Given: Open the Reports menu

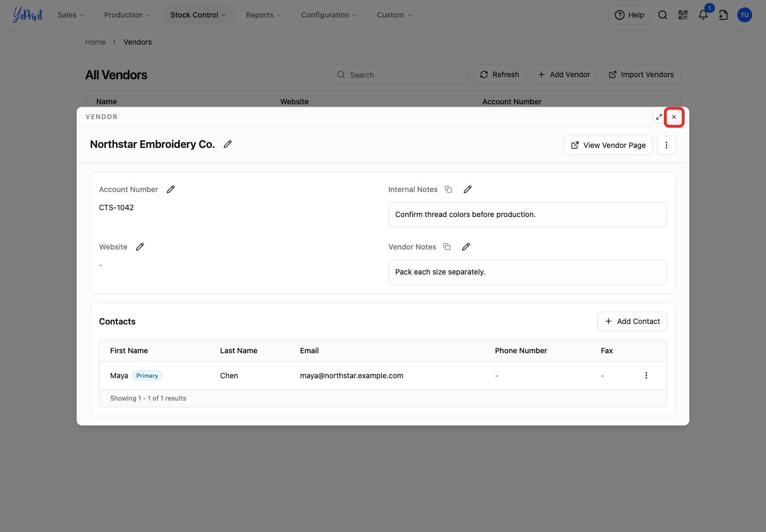Looking at the screenshot, I should [x=263, y=15].
